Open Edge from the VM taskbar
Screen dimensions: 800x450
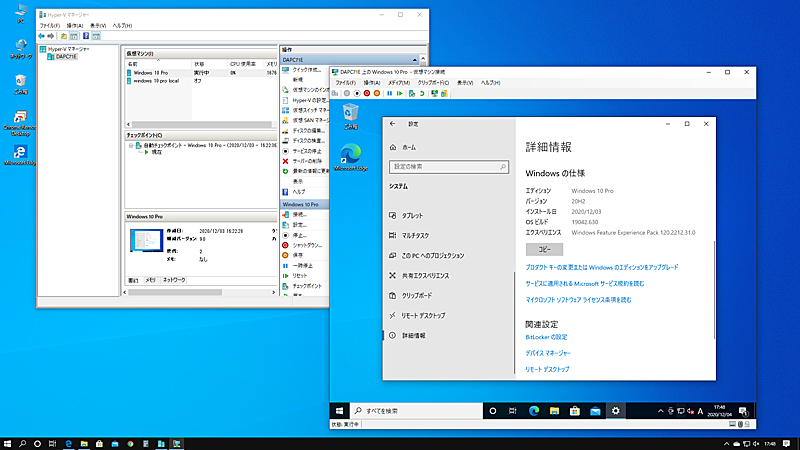pos(534,411)
